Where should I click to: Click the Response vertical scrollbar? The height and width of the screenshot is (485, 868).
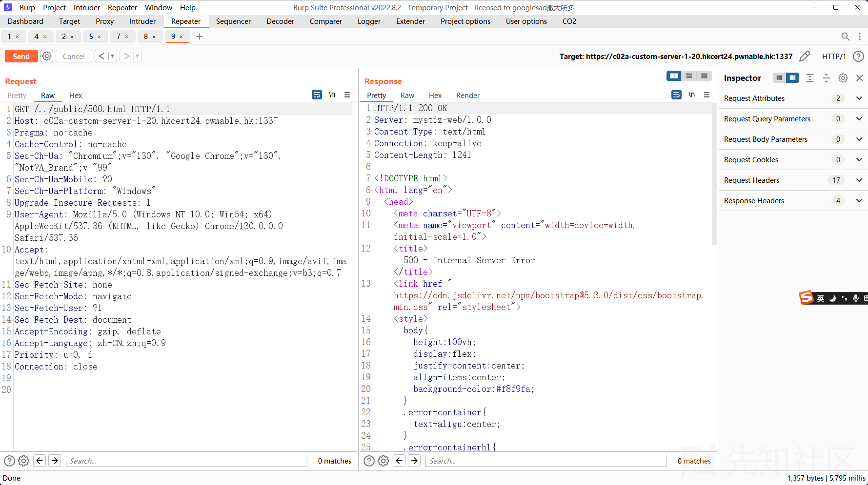(714, 174)
